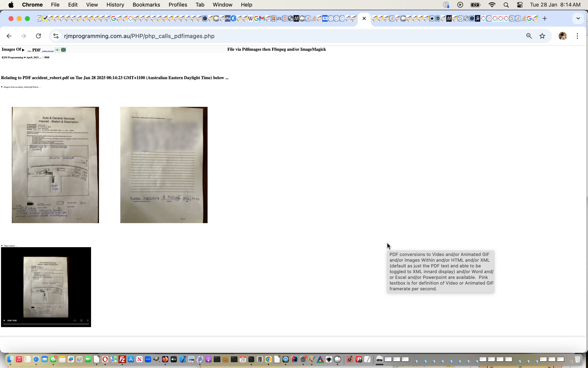Mute the video with the volume icon
Image resolution: width=588 pixels, height=368 pixels.
click(75, 320)
